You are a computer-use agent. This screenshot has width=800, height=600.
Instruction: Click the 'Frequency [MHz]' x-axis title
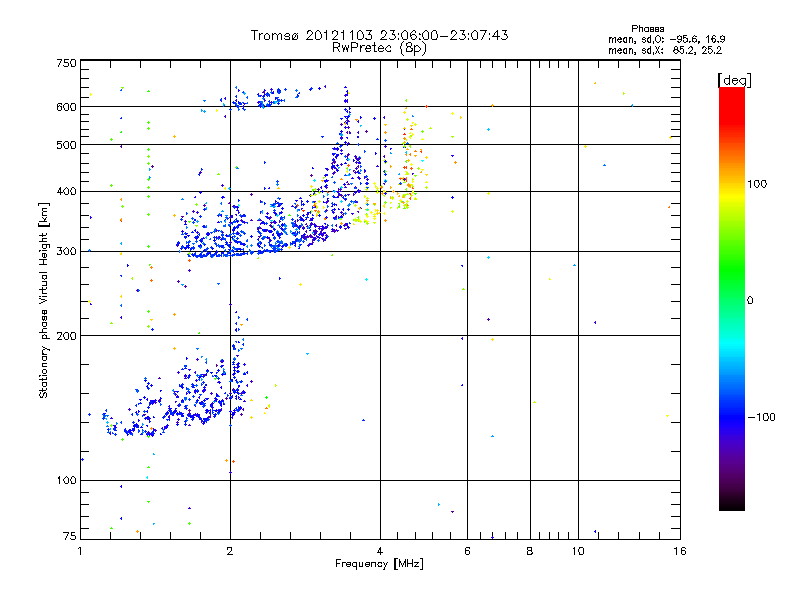[379, 564]
